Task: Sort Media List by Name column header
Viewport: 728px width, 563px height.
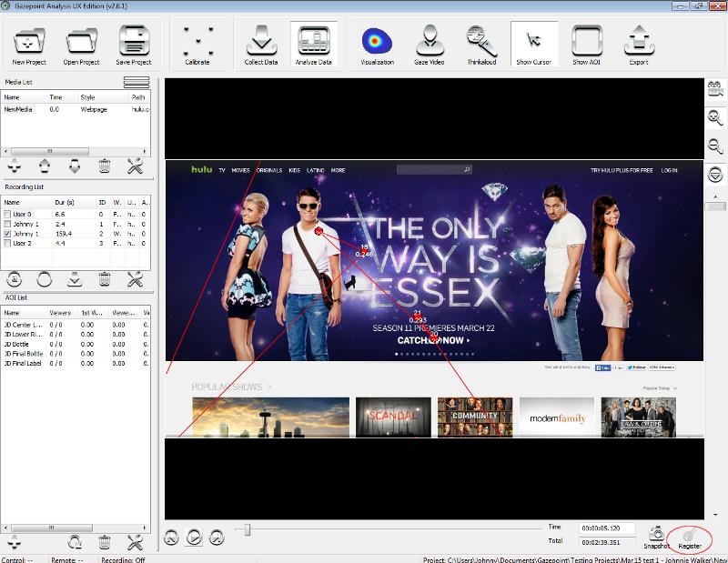Action: click(24, 97)
